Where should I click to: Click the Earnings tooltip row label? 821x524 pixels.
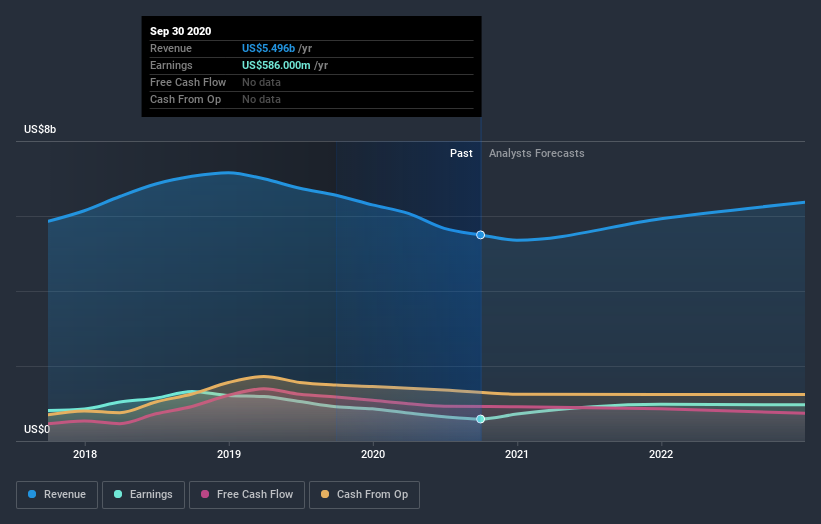tap(171, 65)
